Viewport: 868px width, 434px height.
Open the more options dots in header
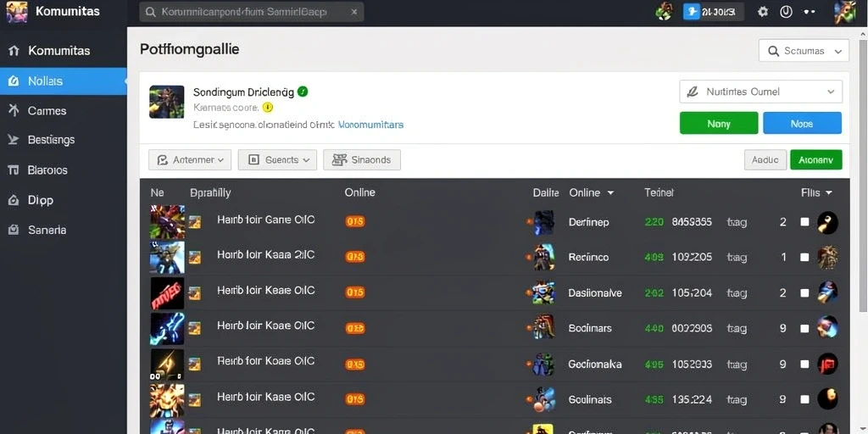coord(810,12)
